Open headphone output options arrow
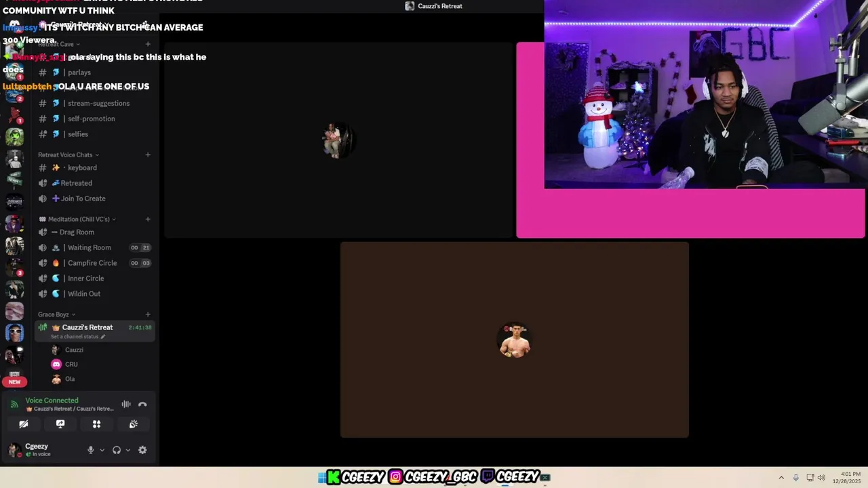 pos(127,450)
